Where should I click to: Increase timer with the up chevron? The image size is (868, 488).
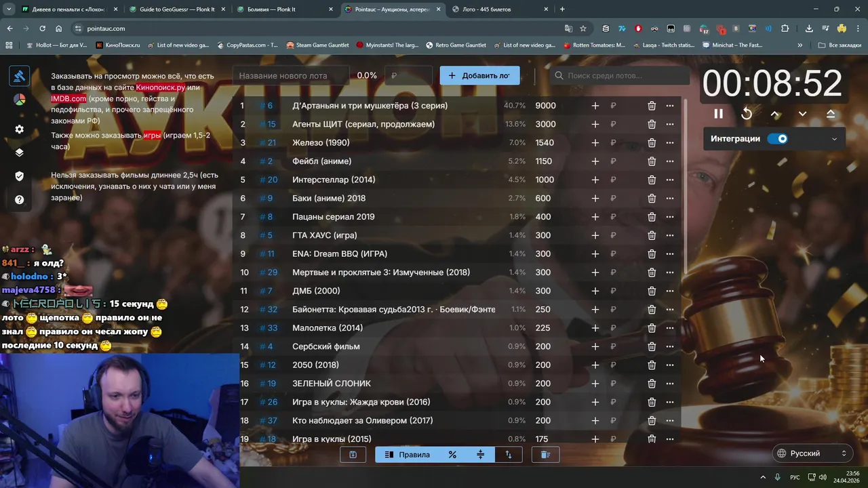click(x=775, y=114)
